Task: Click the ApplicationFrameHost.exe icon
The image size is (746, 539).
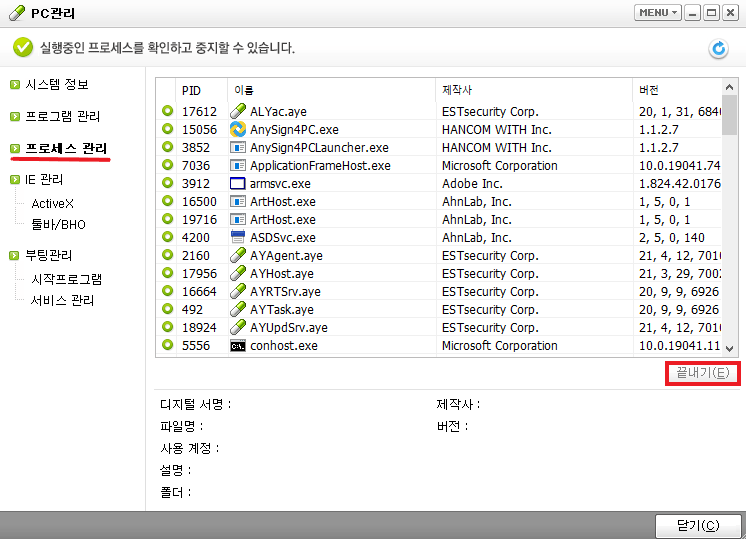Action: coord(237,166)
